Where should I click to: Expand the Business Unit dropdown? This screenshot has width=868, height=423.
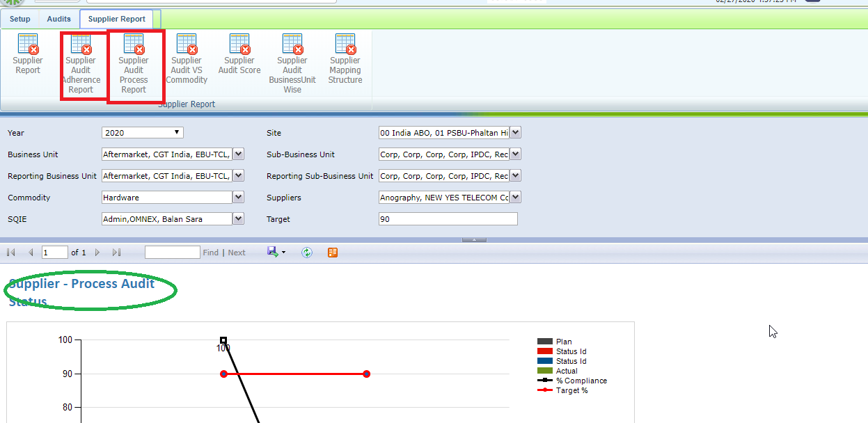click(x=238, y=154)
